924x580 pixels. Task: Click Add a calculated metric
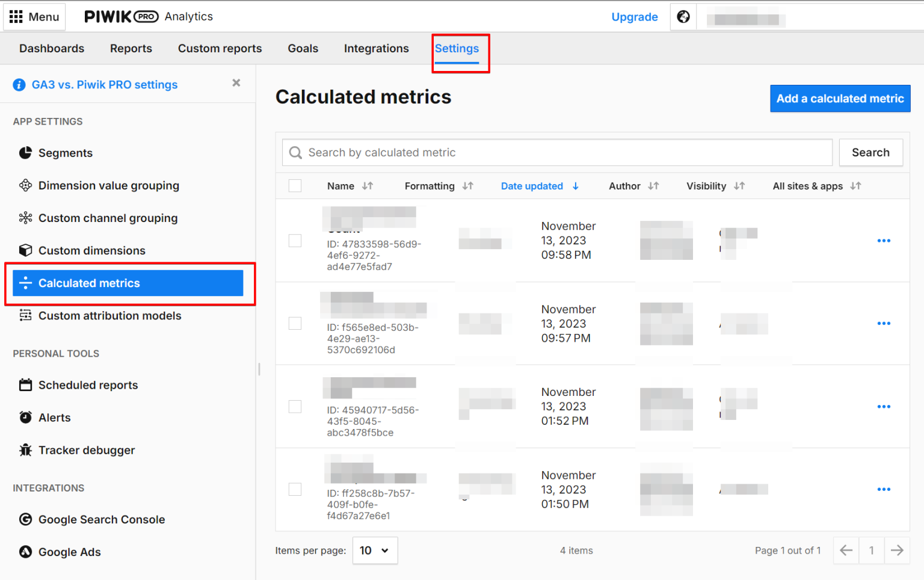pyautogui.click(x=840, y=99)
